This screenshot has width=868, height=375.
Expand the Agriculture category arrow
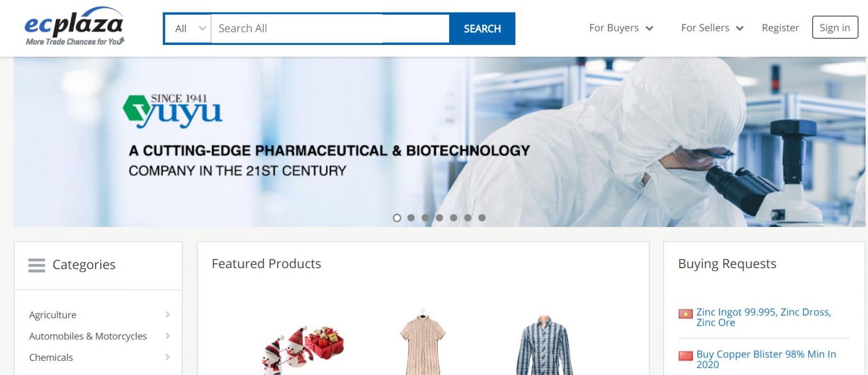(168, 315)
